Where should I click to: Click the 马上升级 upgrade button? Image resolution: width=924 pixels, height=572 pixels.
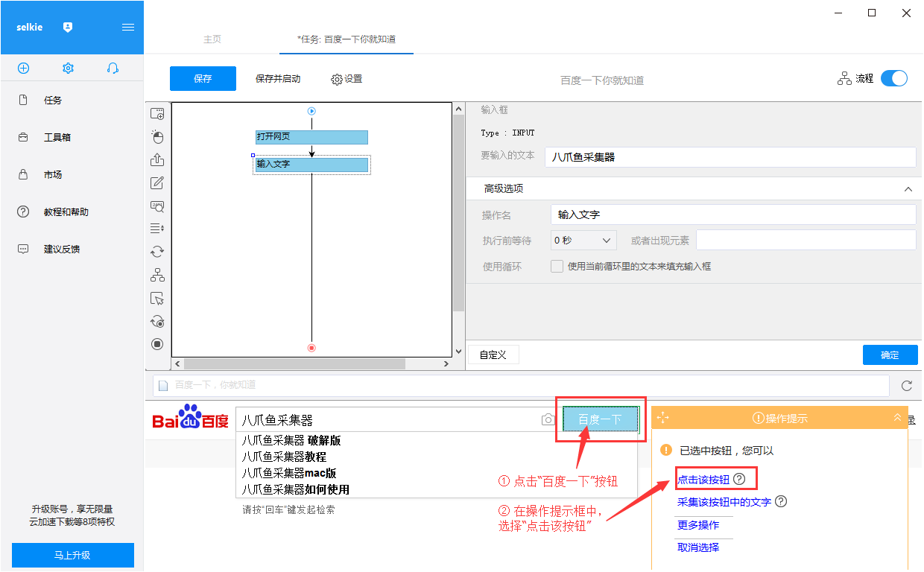click(72, 555)
